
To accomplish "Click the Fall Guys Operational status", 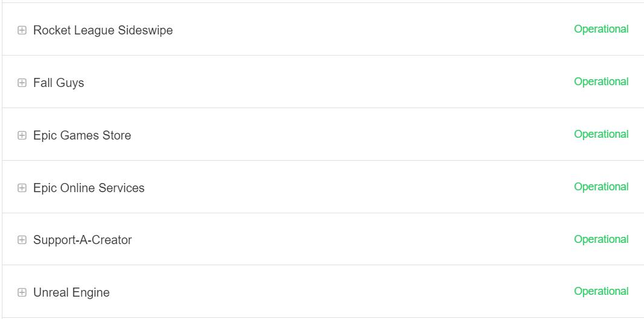I will click(601, 82).
